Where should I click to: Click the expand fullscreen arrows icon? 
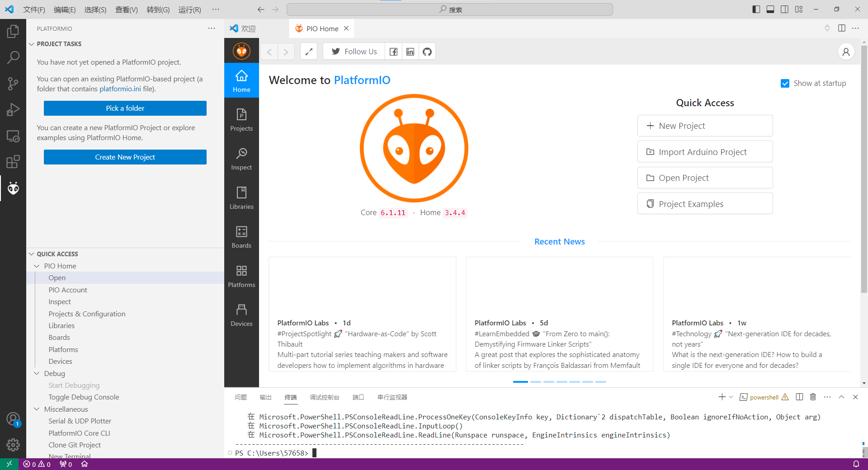point(309,52)
